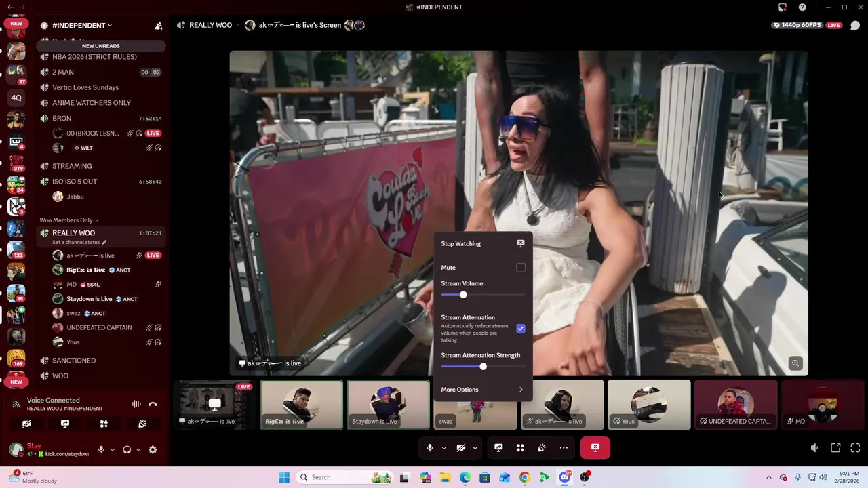Screen dimensions: 868x488
Task: Toggle camera in the bottom call bar
Action: pos(460,447)
